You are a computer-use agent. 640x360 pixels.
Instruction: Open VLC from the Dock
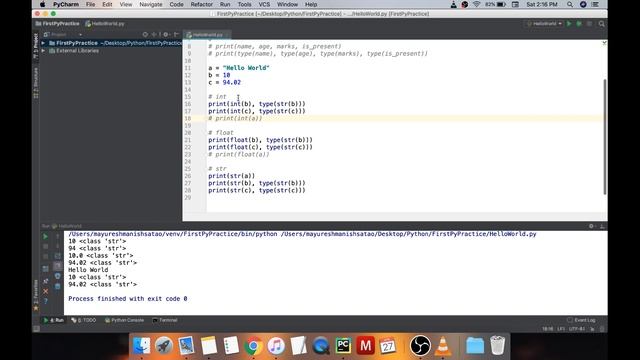click(x=443, y=346)
